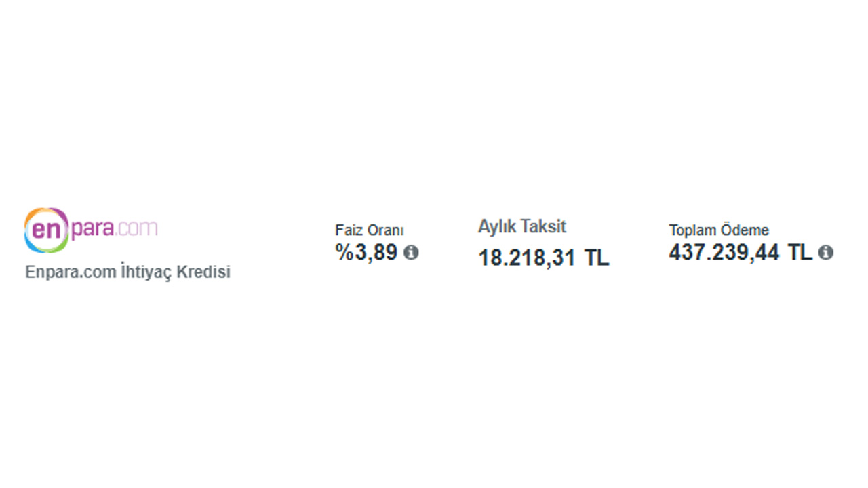Select the 18.218,31 monthly installment number
The image size is (868, 488).
coord(527,258)
